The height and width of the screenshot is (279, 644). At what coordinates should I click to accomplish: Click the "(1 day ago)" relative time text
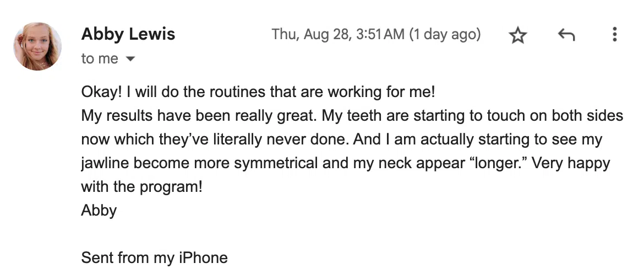point(445,34)
